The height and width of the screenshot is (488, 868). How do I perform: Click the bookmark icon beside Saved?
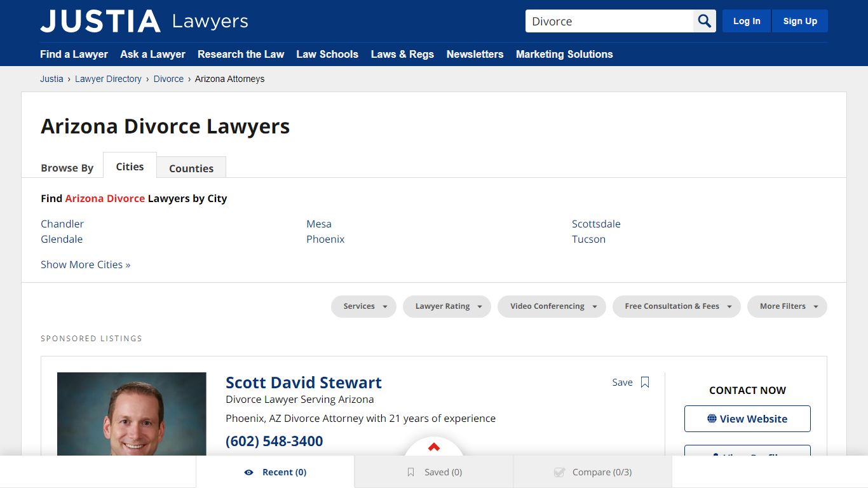410,472
